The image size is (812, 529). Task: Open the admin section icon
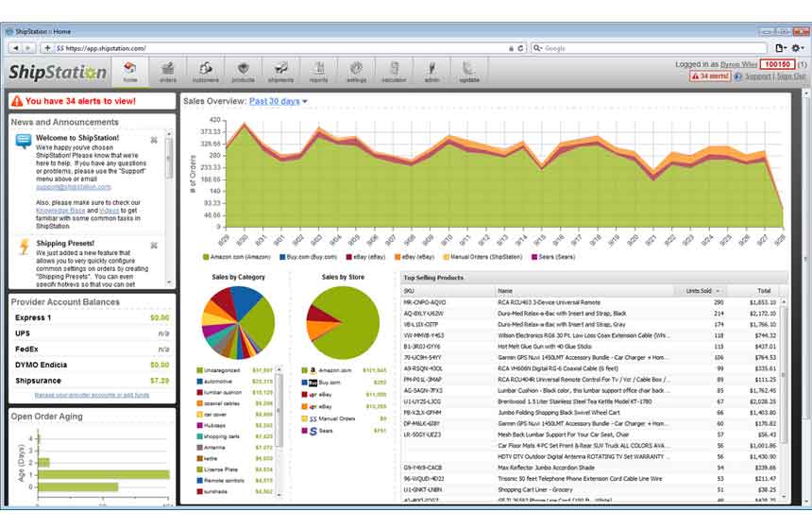[431, 72]
